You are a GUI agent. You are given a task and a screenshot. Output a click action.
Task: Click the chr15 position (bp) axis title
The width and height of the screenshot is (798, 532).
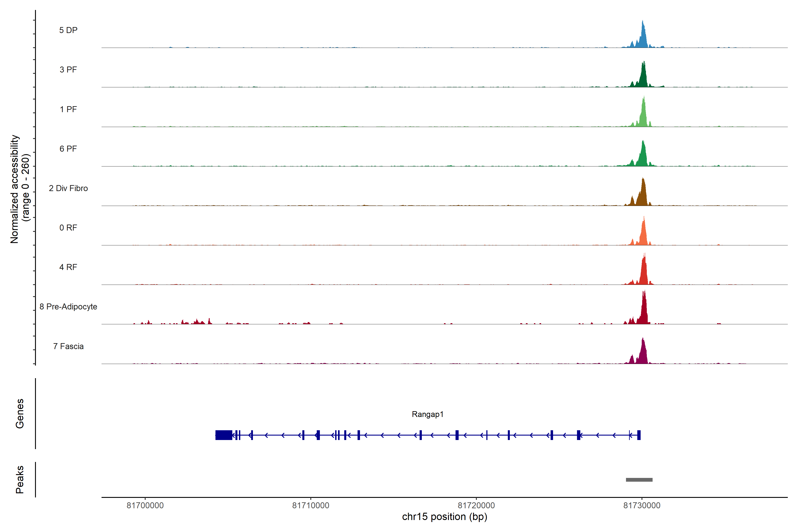(444, 517)
